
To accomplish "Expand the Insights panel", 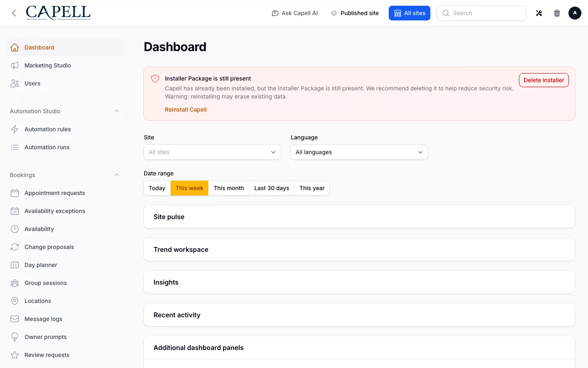I will coord(359,282).
